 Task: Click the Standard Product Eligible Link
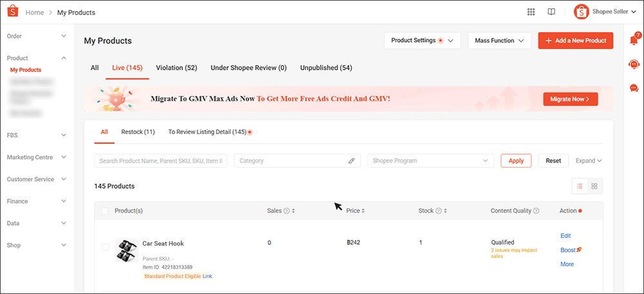pyautogui.click(x=207, y=277)
